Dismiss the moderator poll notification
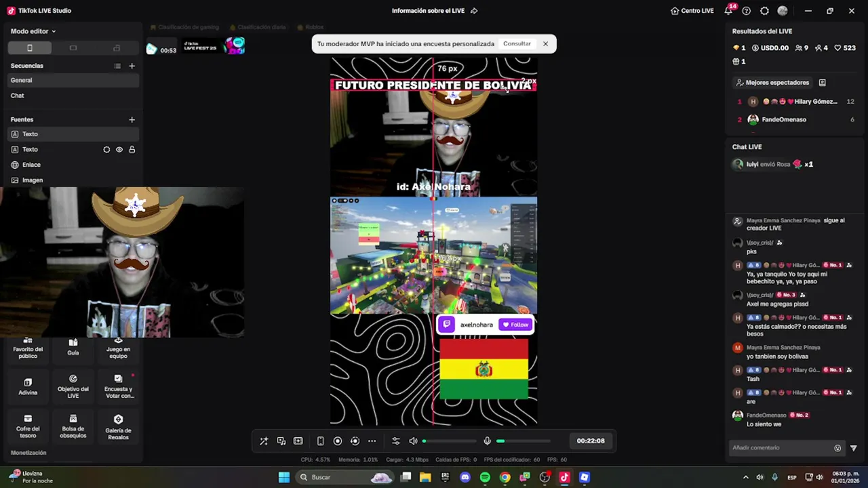868x488 pixels. [x=545, y=43]
